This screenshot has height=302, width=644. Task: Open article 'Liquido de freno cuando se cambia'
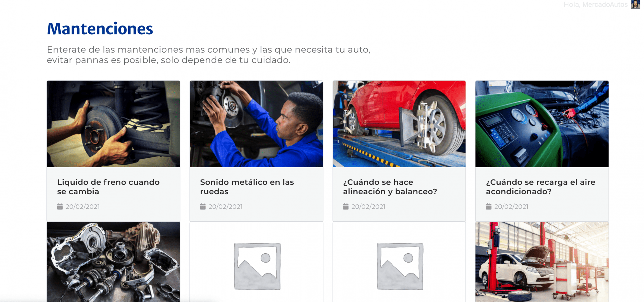click(x=108, y=187)
